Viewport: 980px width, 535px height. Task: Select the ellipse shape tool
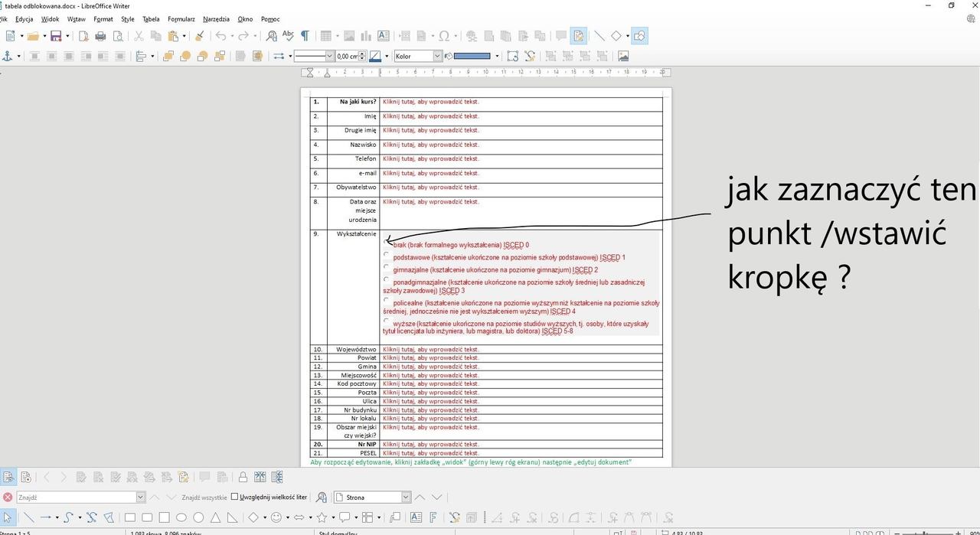point(181,517)
